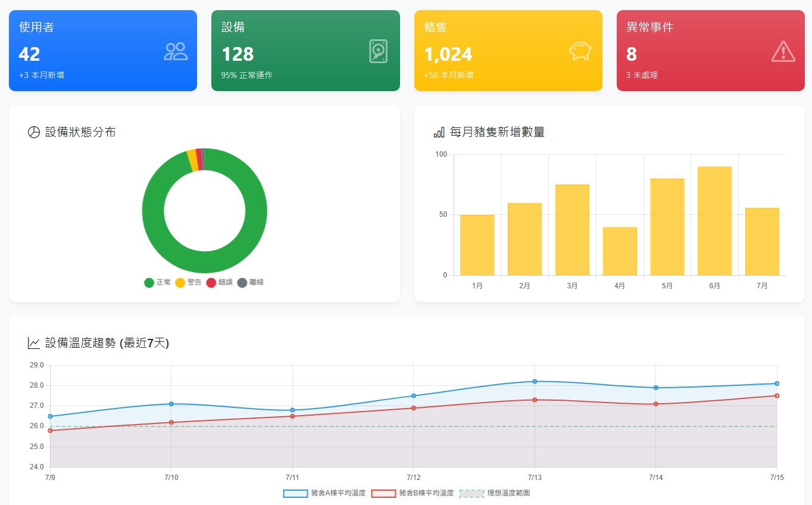This screenshot has width=812, height=505.
Task: Toggle the 理想溫度範圍 legend entry
Action: (x=495, y=493)
